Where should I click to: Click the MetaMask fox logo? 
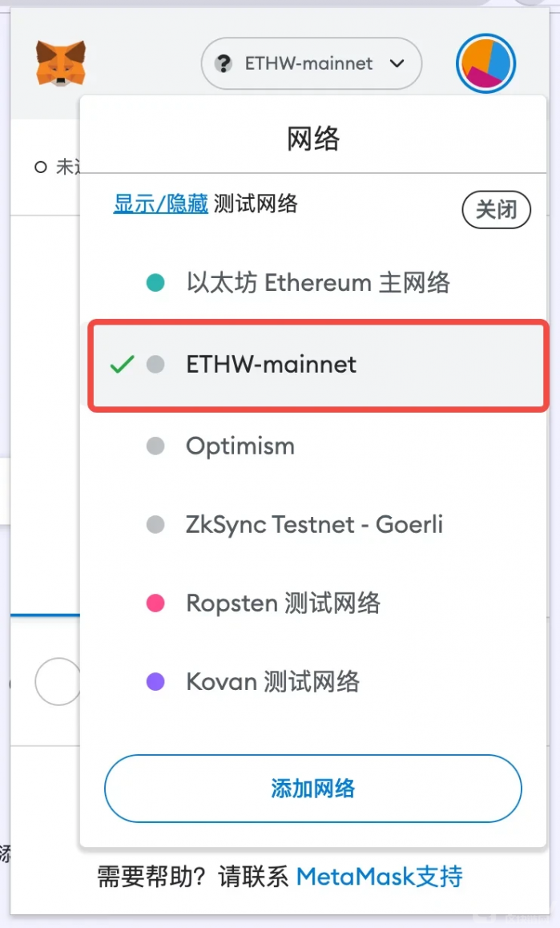tap(61, 63)
